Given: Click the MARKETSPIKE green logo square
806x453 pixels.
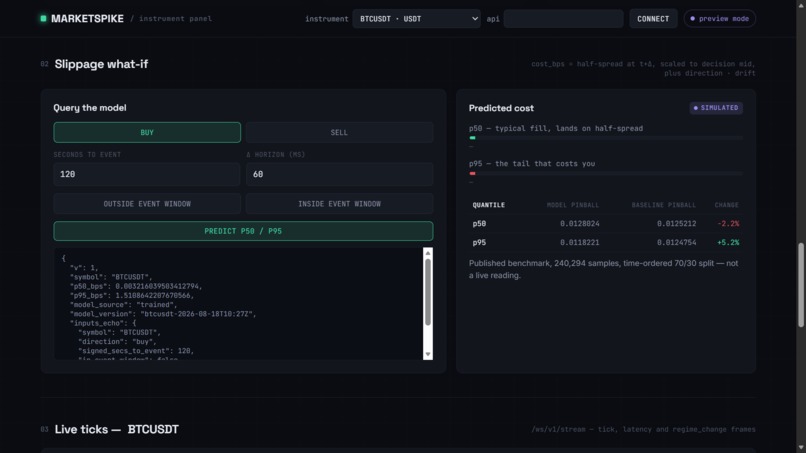Looking at the screenshot, I should [x=43, y=19].
